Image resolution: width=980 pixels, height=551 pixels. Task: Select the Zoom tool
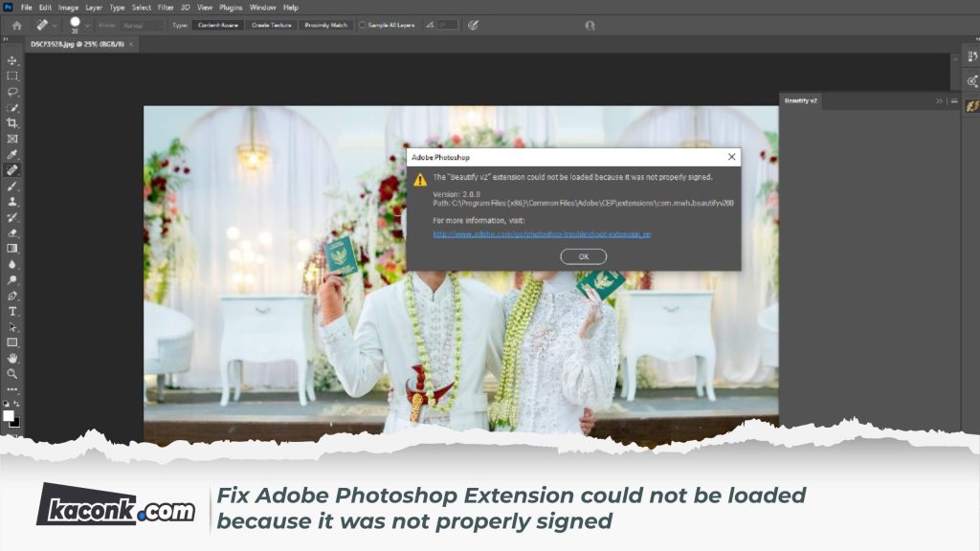(11, 374)
